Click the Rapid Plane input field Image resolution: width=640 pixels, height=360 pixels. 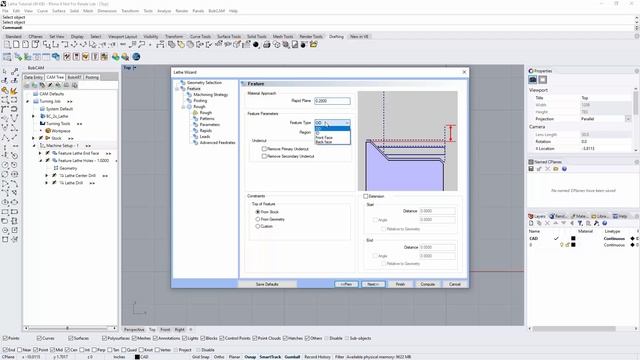point(332,101)
